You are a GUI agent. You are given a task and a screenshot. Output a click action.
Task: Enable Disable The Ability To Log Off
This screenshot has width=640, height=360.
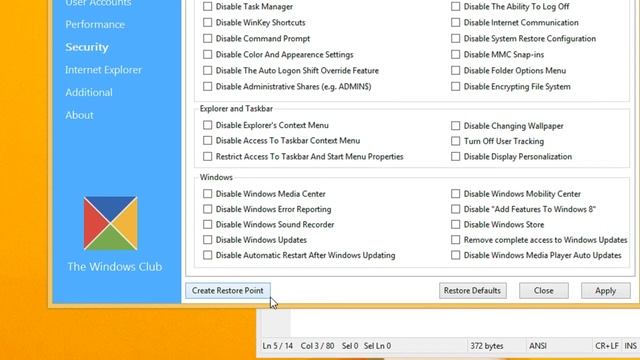coord(456,7)
